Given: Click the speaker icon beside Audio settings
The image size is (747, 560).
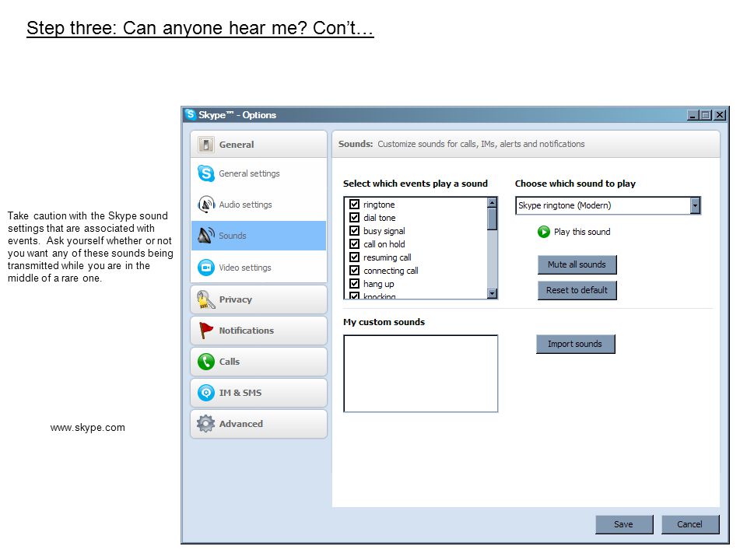Looking at the screenshot, I should (x=205, y=205).
